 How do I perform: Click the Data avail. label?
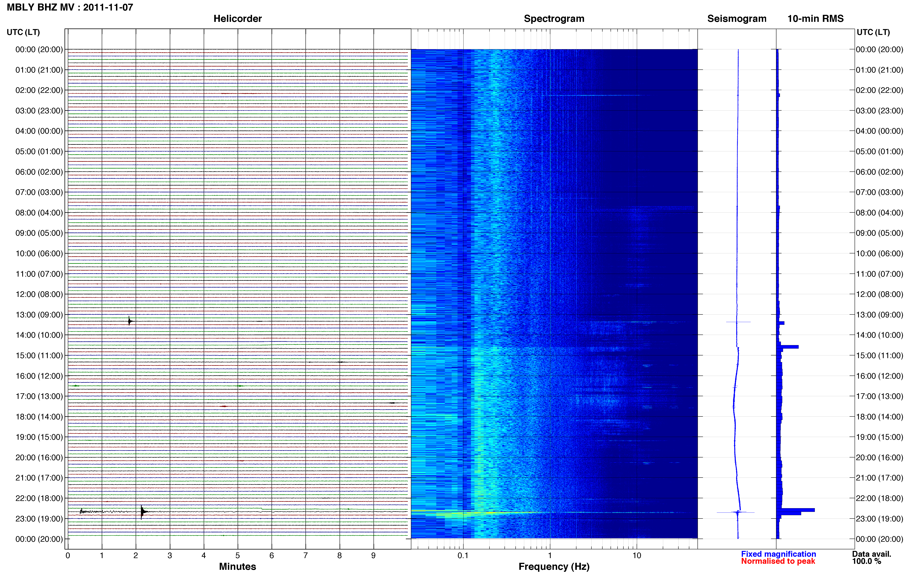(872, 554)
